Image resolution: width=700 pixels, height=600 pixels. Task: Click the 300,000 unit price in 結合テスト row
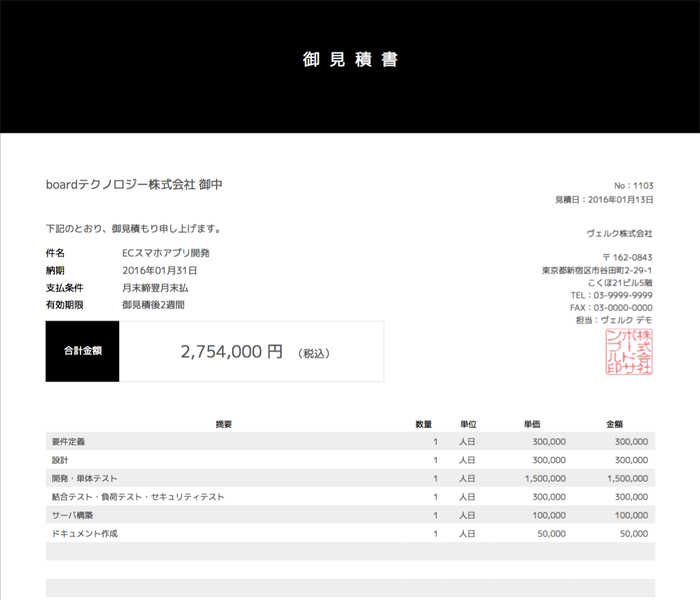549,497
